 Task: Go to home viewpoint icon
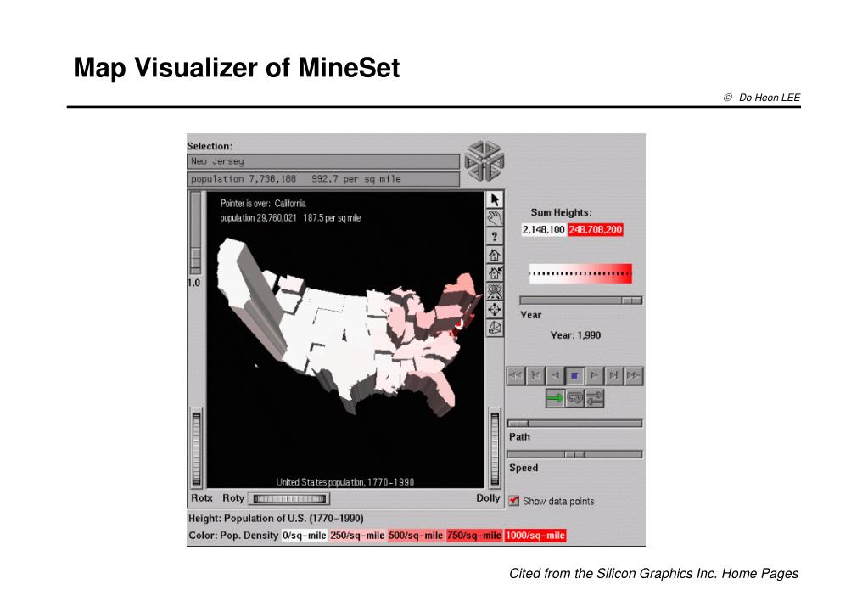[x=495, y=255]
